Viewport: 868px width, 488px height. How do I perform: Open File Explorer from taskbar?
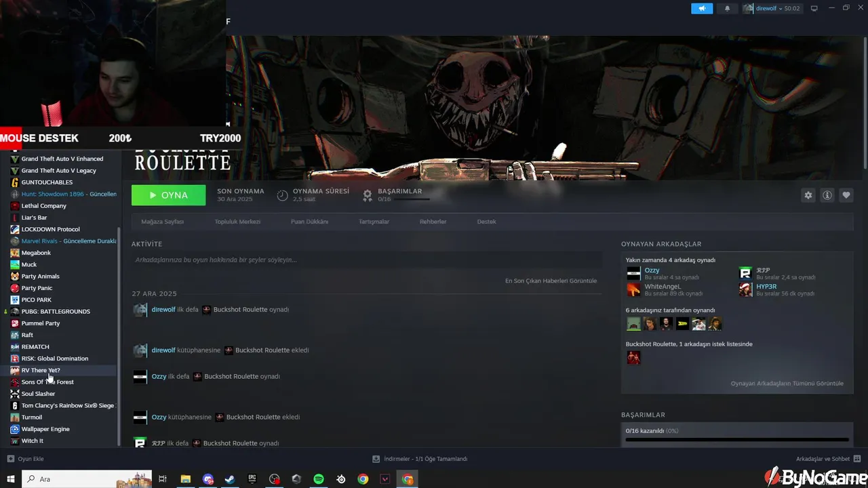point(185,479)
